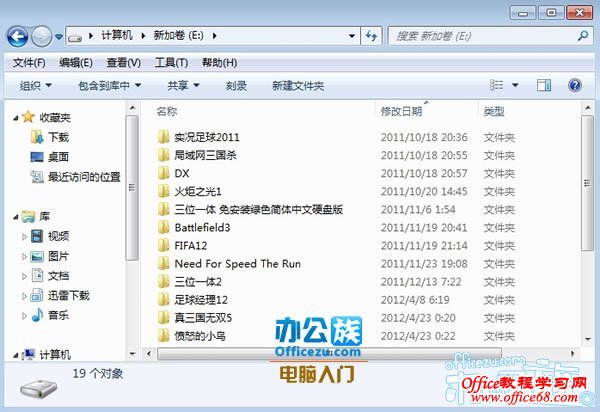Select the Battlefield3 folder
This screenshot has width=600, height=412.
click(x=194, y=228)
